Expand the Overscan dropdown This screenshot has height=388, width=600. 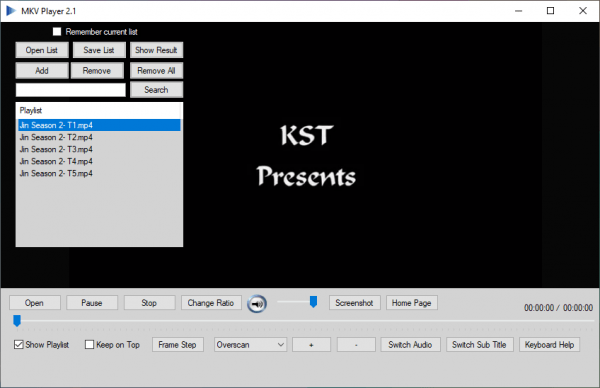[x=250, y=344]
